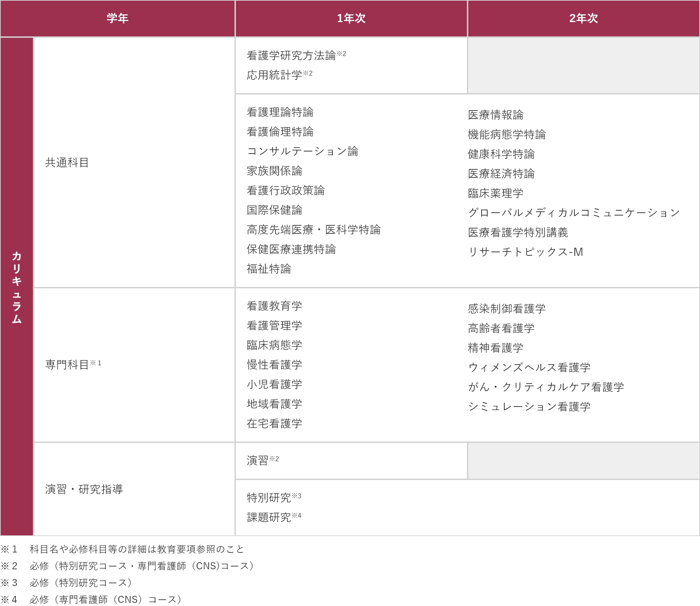Click 医療経済特論 entry

click(501, 174)
